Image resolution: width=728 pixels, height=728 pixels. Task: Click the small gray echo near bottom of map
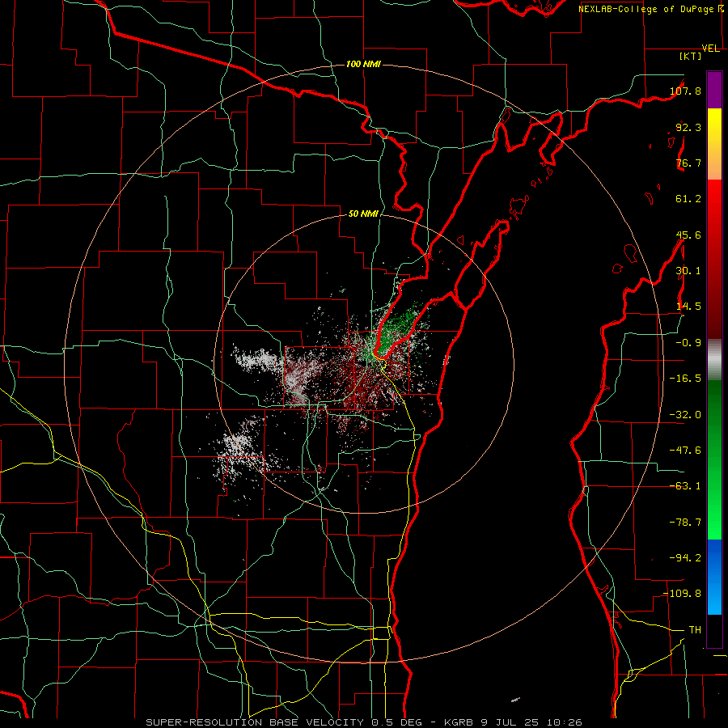[515, 700]
